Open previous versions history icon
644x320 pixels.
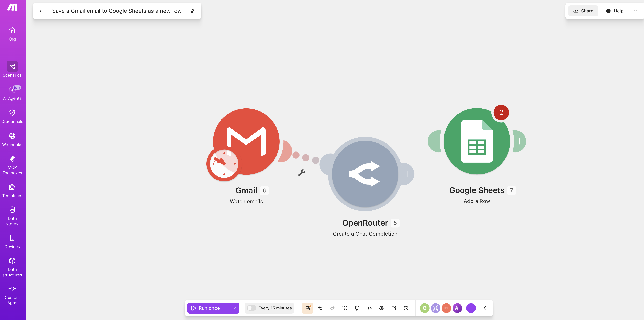point(406,308)
